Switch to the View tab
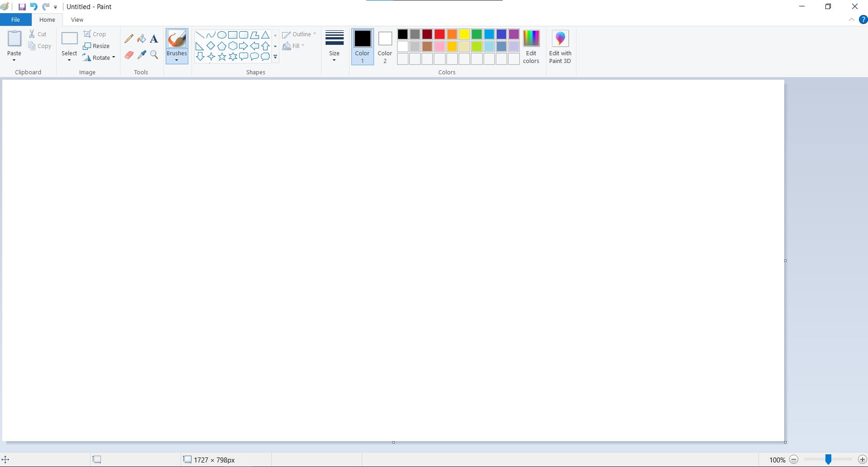The width and height of the screenshot is (868, 467). click(x=77, y=20)
